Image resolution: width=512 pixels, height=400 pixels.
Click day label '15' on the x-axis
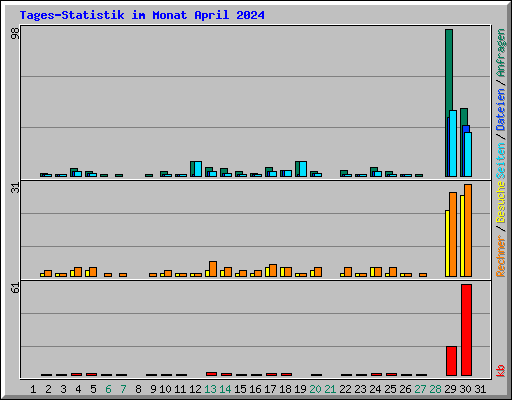click(x=240, y=389)
